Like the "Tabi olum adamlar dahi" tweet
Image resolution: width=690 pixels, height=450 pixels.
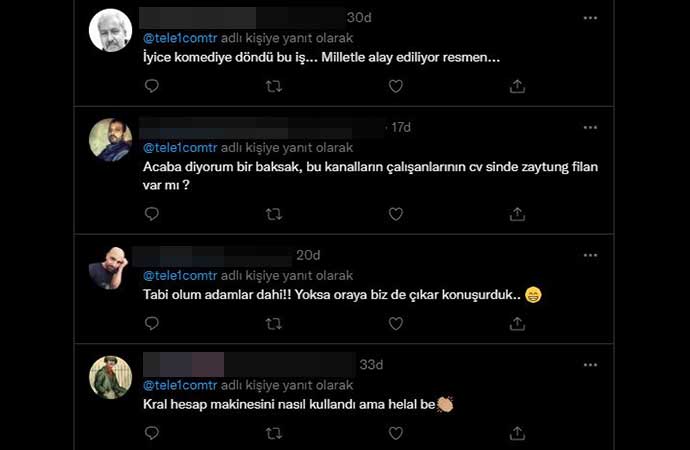[396, 324]
